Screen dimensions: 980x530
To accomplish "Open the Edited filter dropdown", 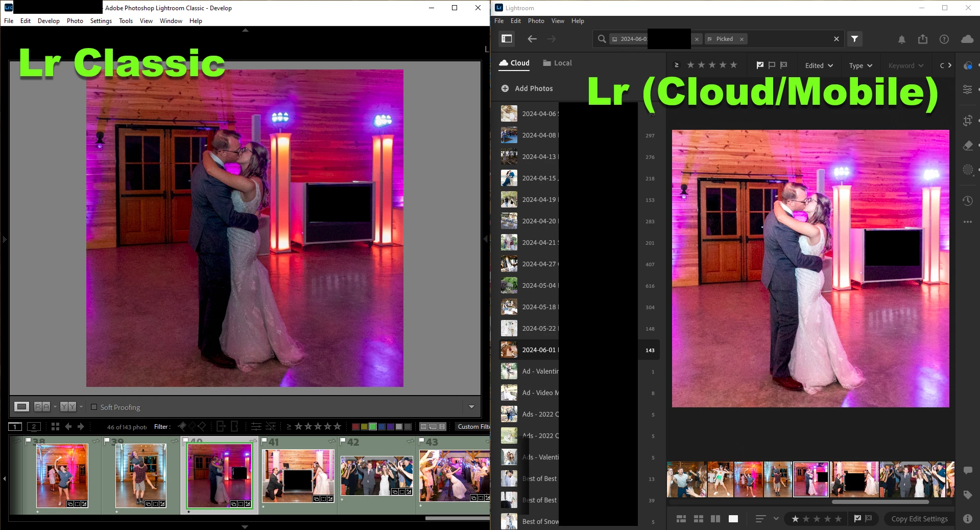I will (819, 65).
